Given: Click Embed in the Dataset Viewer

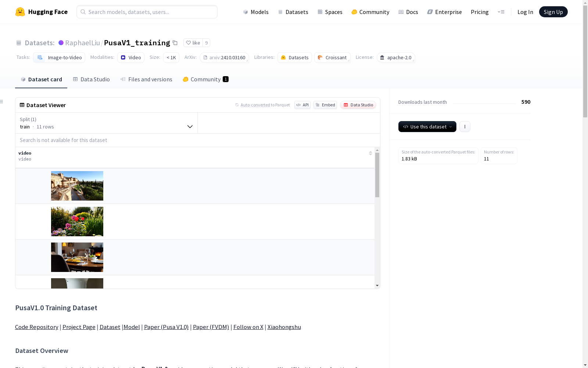Looking at the screenshot, I should (325, 105).
